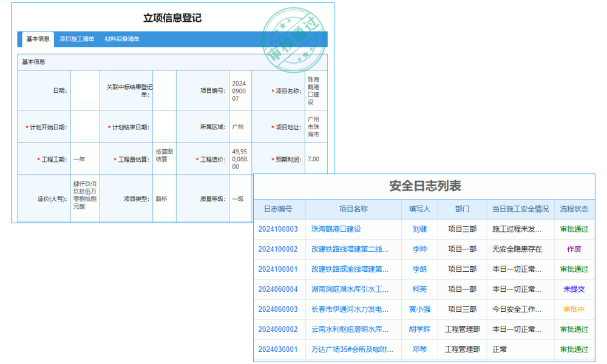This screenshot has width=607, height=364.
Task: Switch to the 材料设备清单 tab
Action: coord(121,39)
